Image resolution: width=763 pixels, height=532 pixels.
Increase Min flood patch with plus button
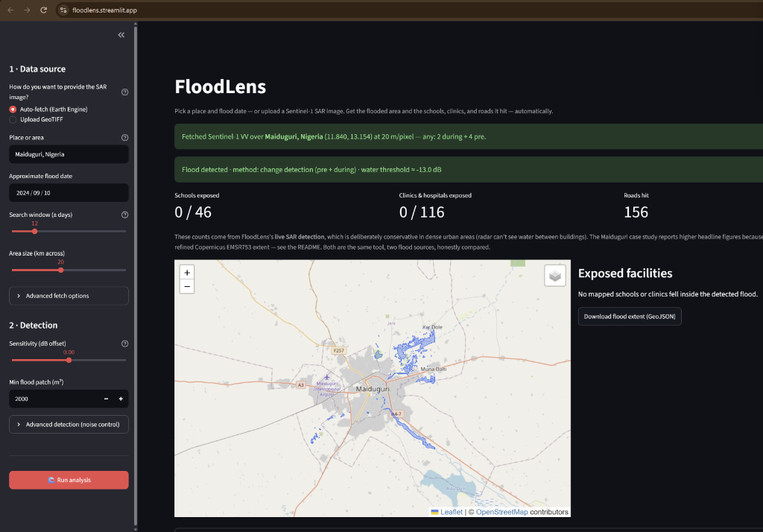(x=121, y=399)
